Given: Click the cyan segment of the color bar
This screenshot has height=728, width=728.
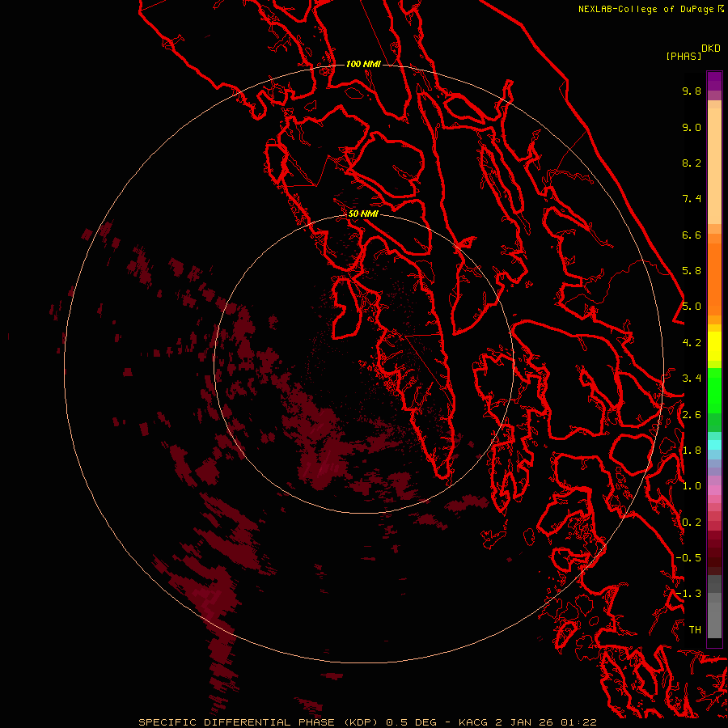Looking at the screenshot, I should 714,445.
